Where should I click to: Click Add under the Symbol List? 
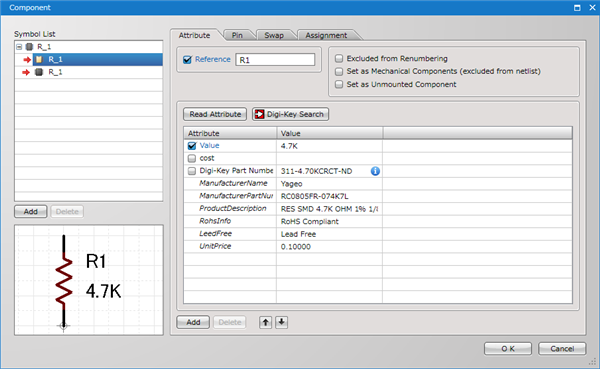[31, 212]
